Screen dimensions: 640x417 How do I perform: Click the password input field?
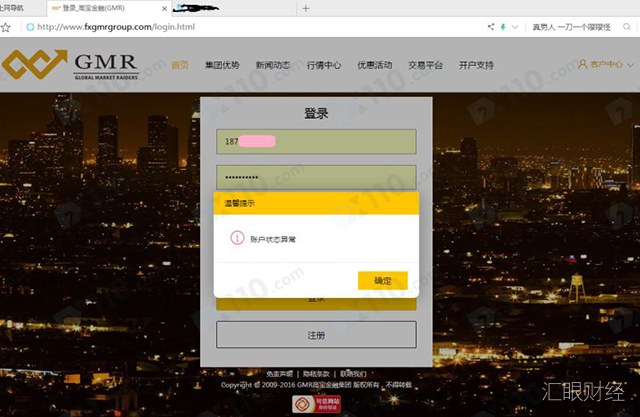(316, 177)
